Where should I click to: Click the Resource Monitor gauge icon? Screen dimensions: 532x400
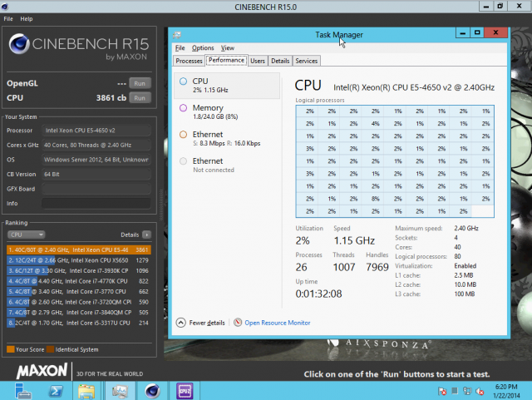(238, 322)
